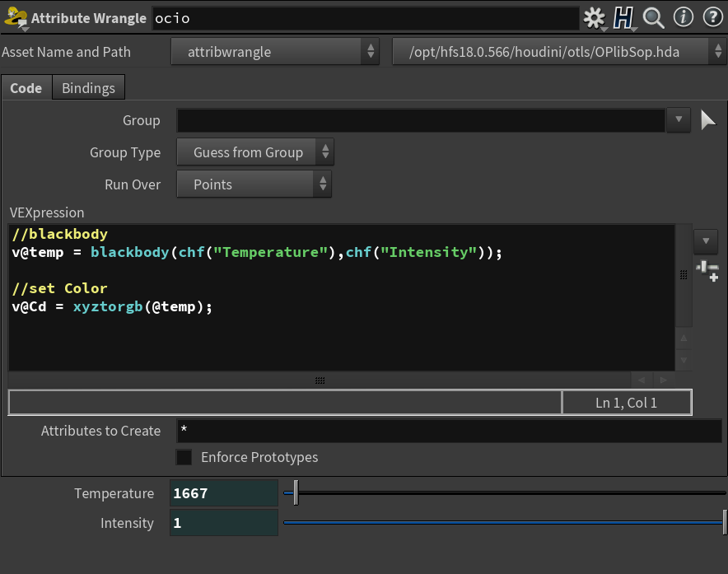Image resolution: width=728 pixels, height=574 pixels.
Task: Click the Attributes to Create label
Action: [100, 431]
